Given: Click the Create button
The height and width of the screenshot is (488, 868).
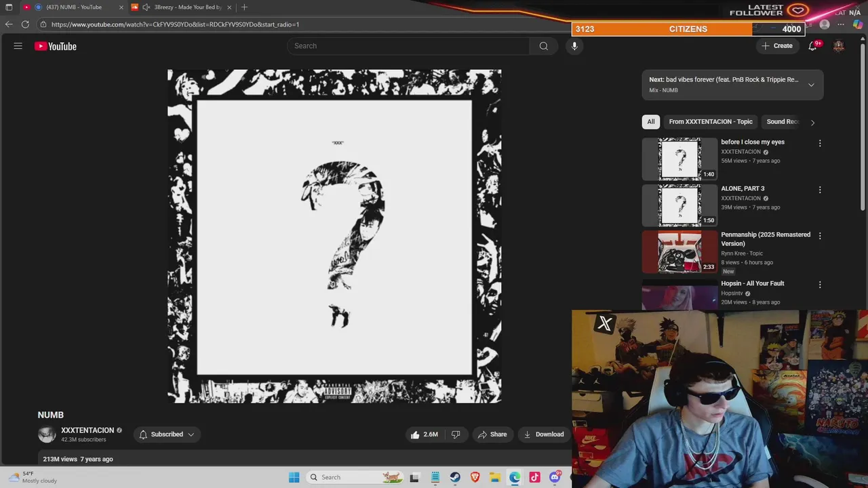Looking at the screenshot, I should [x=777, y=46].
